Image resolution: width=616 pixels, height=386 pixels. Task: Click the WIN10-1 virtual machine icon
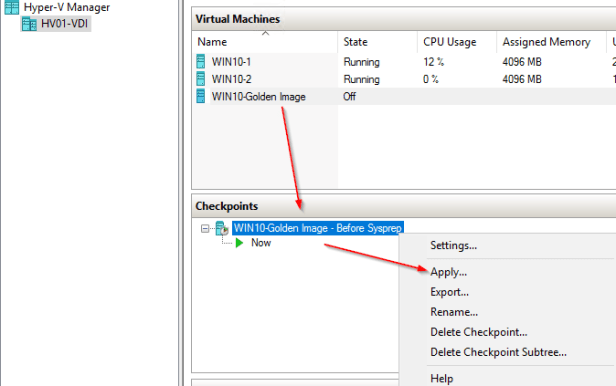tap(201, 62)
